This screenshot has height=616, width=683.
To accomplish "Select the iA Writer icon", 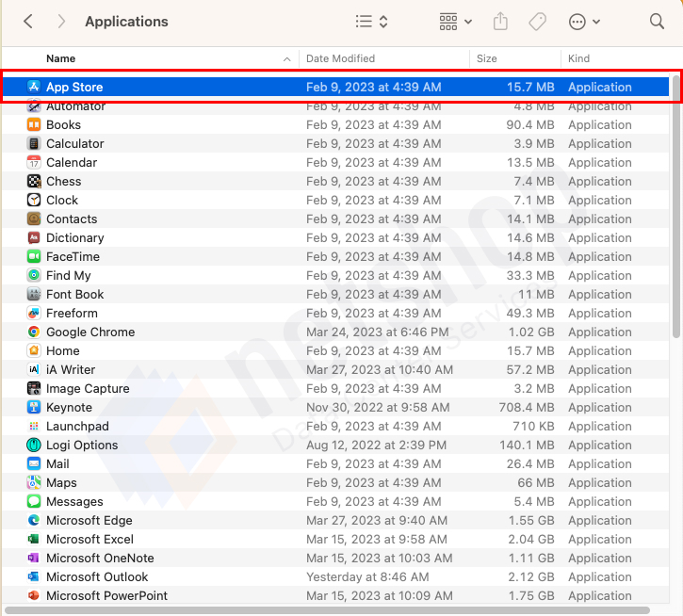I will (x=34, y=369).
